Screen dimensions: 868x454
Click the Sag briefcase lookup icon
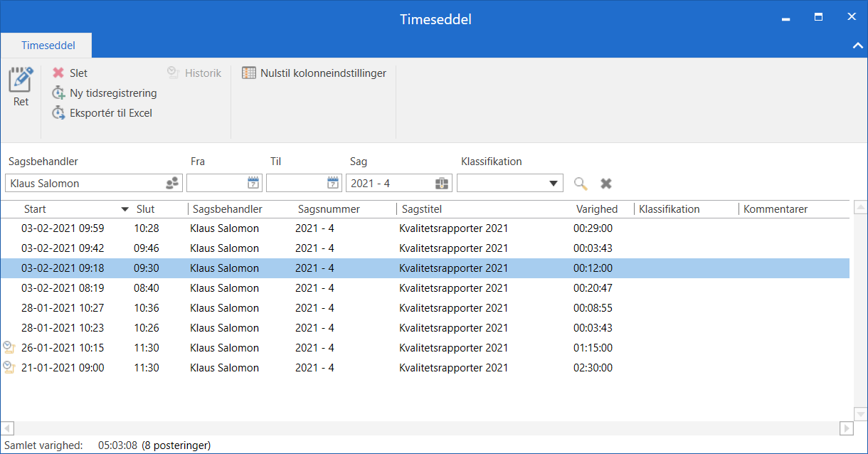pyautogui.click(x=442, y=184)
